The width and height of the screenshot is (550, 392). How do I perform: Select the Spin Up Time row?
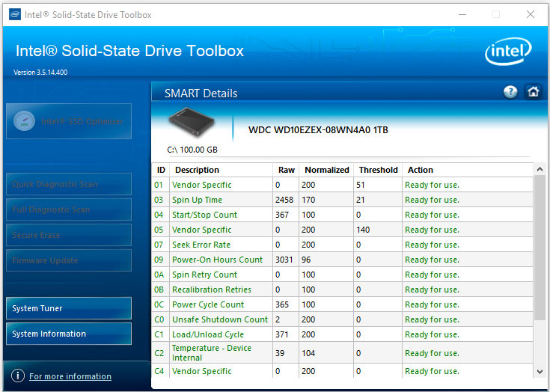tap(343, 200)
